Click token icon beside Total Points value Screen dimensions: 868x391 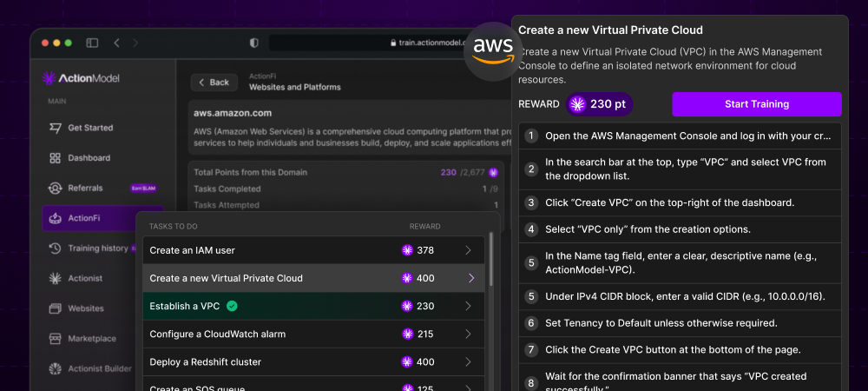pos(493,172)
